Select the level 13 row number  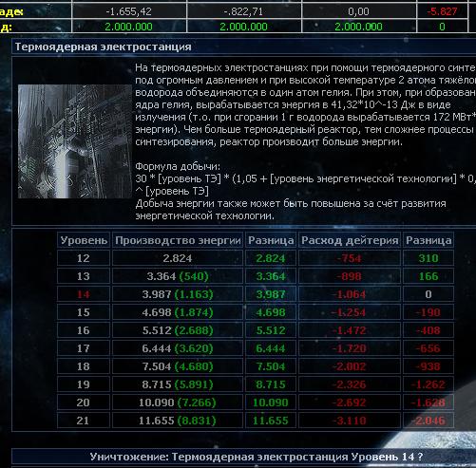(x=84, y=276)
